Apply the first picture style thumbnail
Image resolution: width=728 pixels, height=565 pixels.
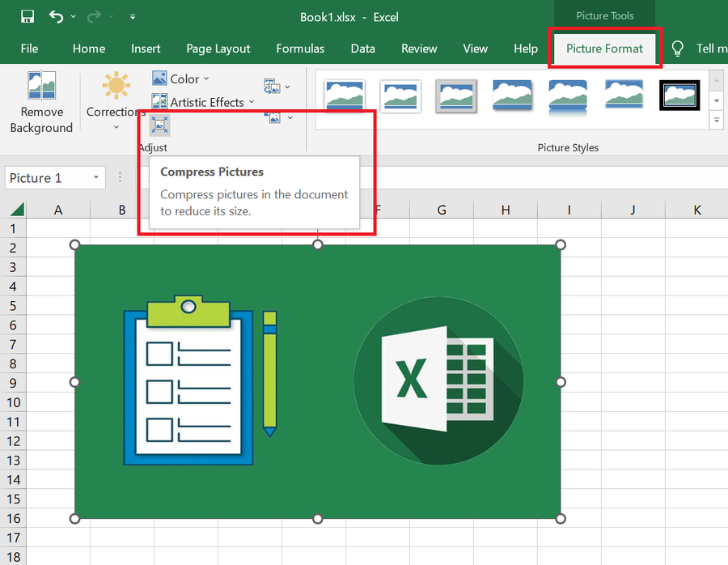(x=345, y=96)
